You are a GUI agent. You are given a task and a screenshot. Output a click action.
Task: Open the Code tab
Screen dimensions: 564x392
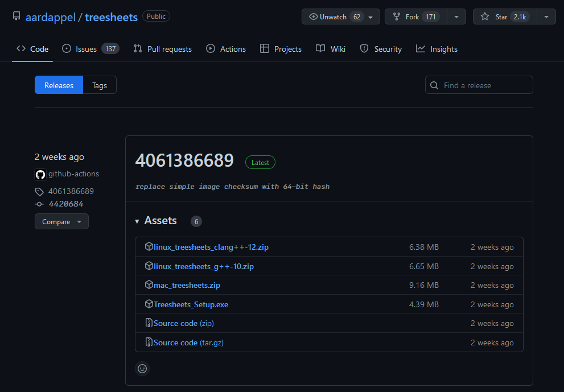point(32,49)
